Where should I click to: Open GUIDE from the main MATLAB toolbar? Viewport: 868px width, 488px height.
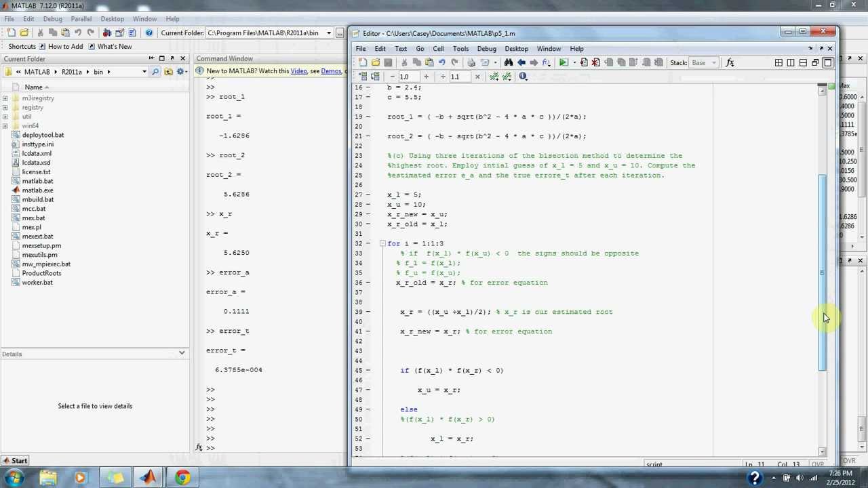[119, 33]
